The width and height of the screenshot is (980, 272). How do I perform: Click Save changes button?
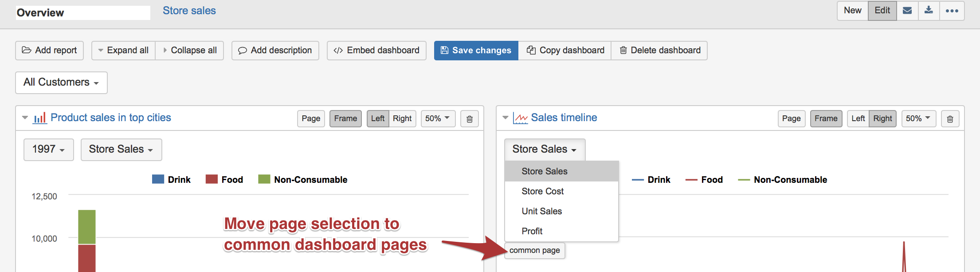click(476, 51)
